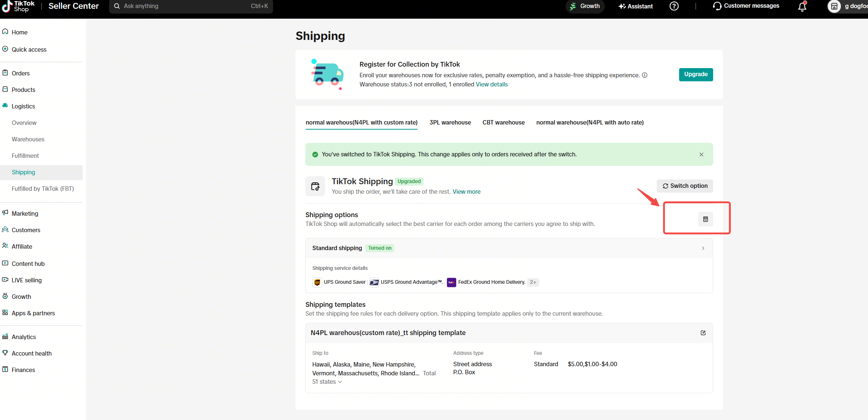868x420 pixels.
Task: Click the Analytics chart icon
Action: tap(5, 337)
